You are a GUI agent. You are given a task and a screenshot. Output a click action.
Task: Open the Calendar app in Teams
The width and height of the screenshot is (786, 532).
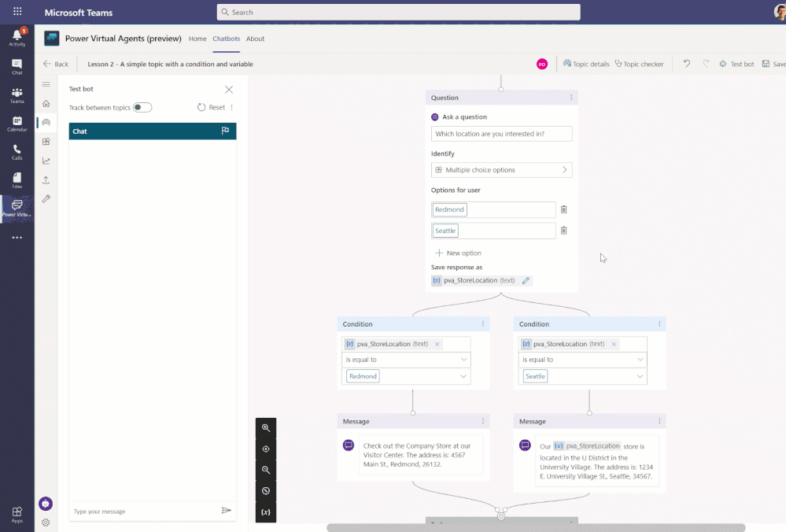pyautogui.click(x=17, y=124)
